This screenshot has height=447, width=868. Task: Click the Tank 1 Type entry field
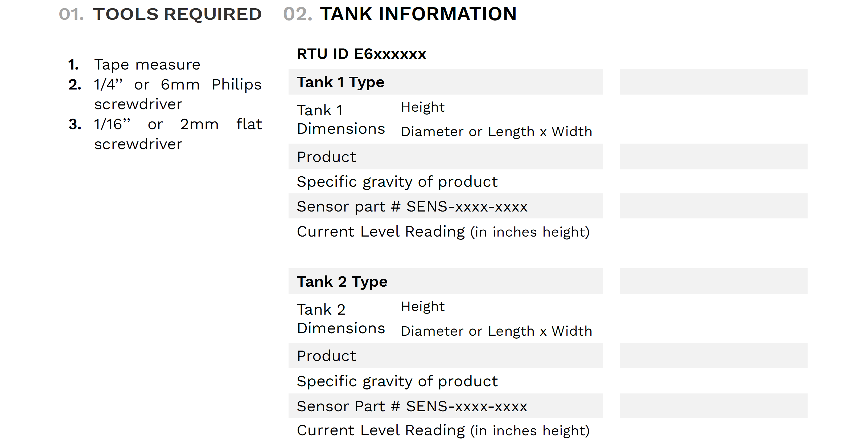[x=713, y=82]
